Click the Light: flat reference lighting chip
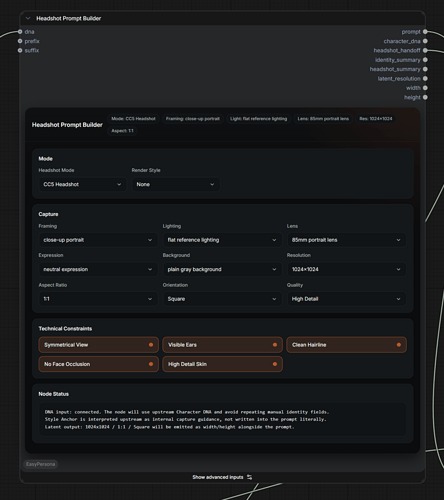 click(x=258, y=119)
